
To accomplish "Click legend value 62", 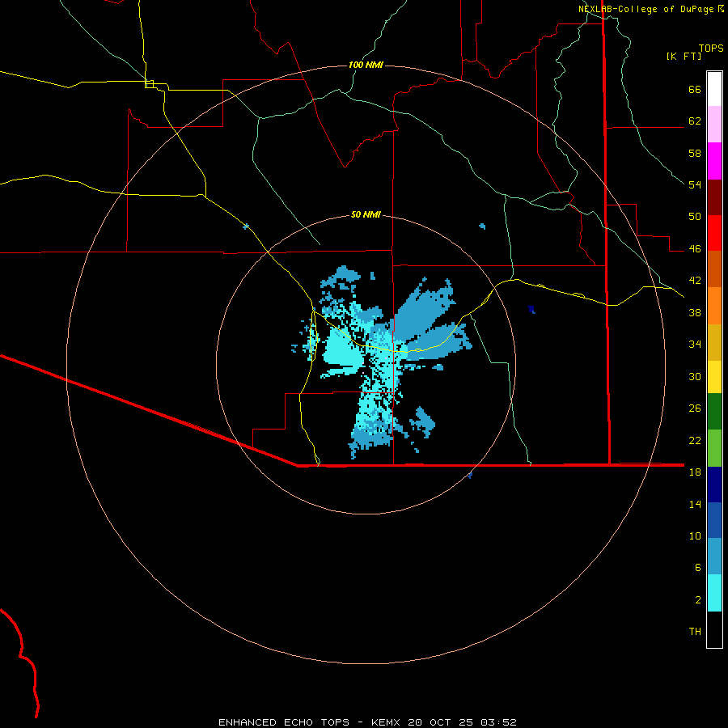I will (x=695, y=121).
